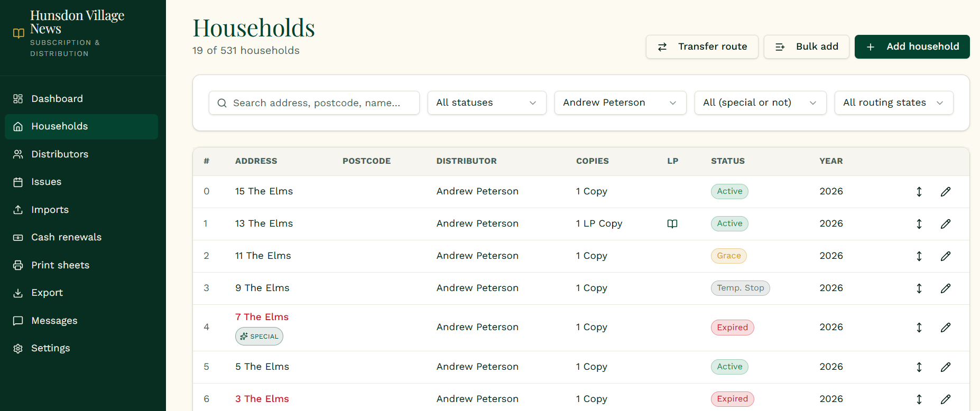Click the 19 of 531 households count
Screen dimensions: 980x411
tap(246, 51)
